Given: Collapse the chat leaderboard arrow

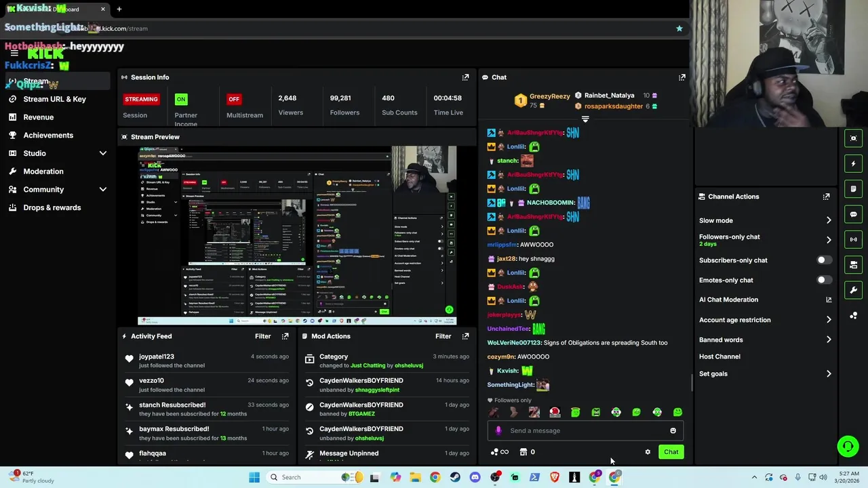Looking at the screenshot, I should pyautogui.click(x=585, y=119).
